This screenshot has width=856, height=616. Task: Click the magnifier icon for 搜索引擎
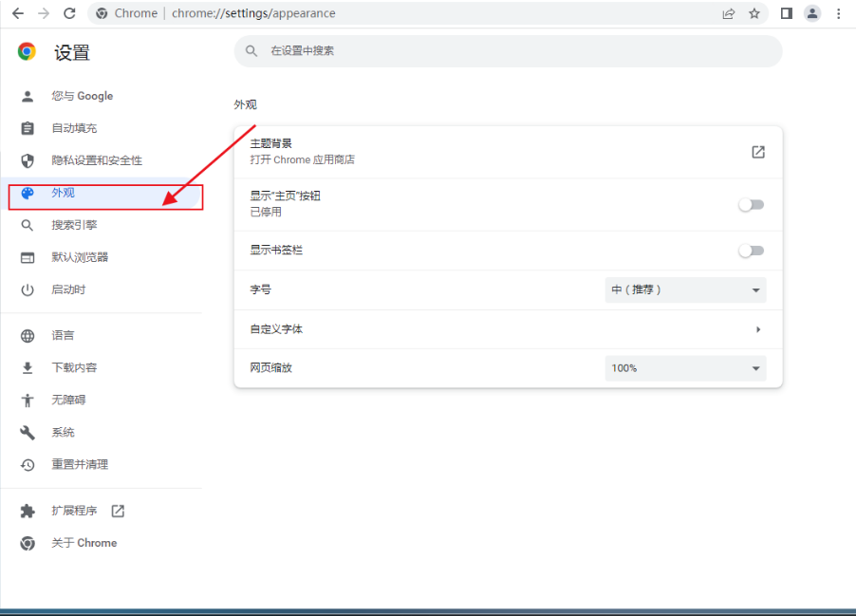pyautogui.click(x=28, y=225)
